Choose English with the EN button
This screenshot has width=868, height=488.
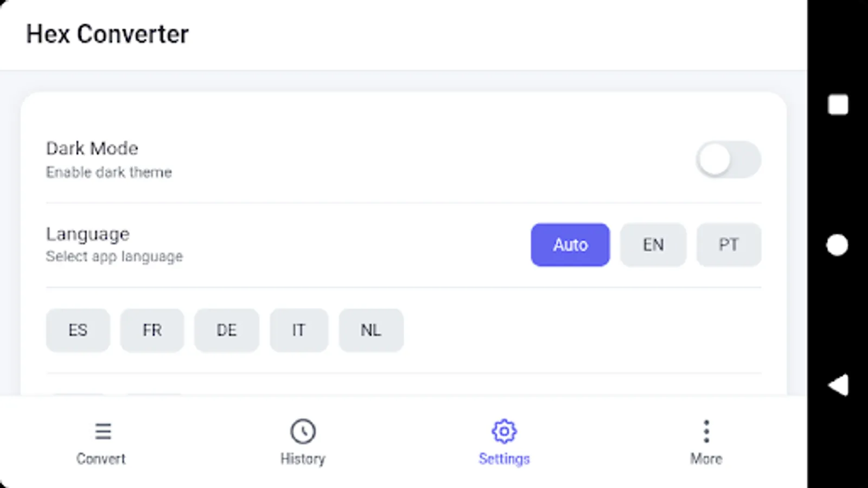tap(653, 245)
